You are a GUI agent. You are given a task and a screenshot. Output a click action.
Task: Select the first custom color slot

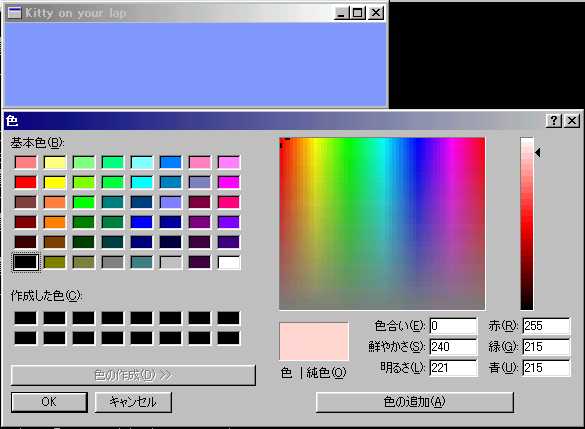[26, 318]
